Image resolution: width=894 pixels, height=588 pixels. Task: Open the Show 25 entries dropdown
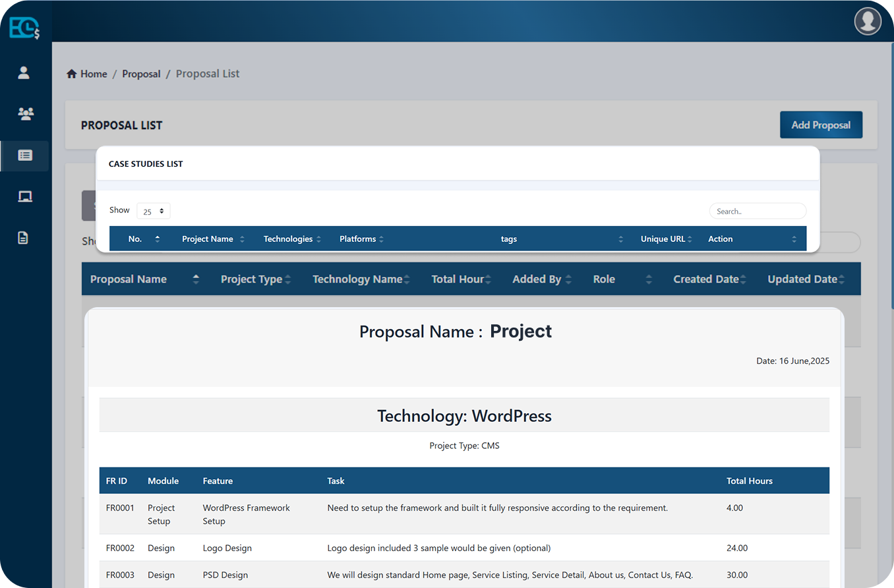pos(154,211)
